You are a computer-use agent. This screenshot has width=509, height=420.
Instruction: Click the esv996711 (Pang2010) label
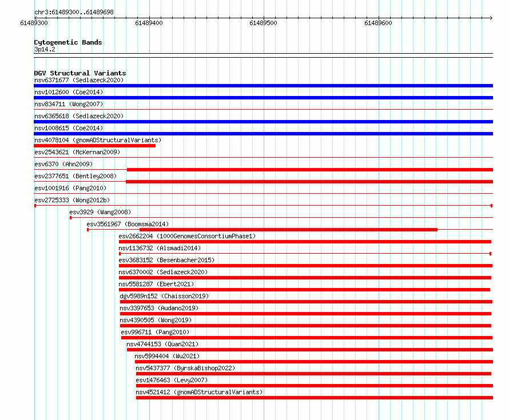click(155, 332)
